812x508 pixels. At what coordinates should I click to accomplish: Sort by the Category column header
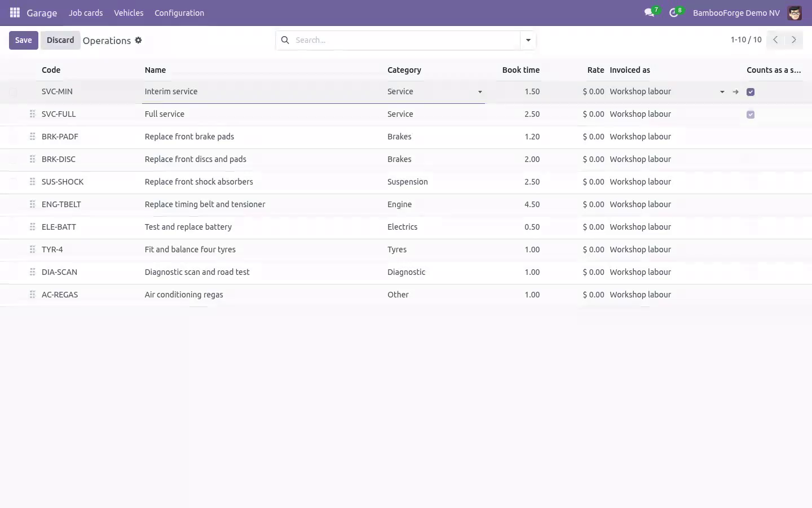pyautogui.click(x=404, y=70)
